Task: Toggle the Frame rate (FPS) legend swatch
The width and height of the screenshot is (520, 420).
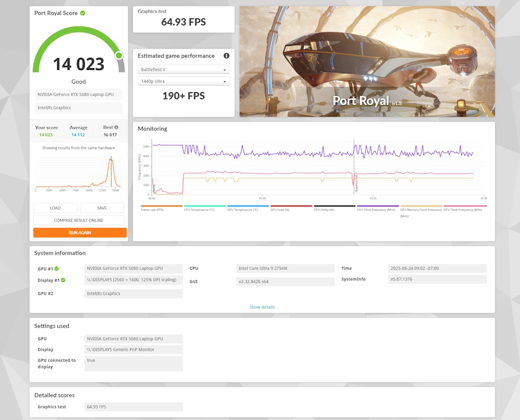Action: [x=162, y=206]
